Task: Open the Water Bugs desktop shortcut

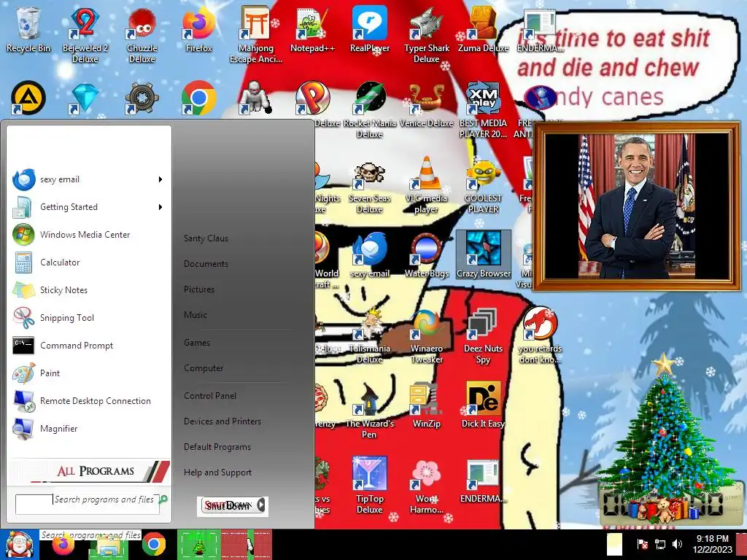Action: 426,255
